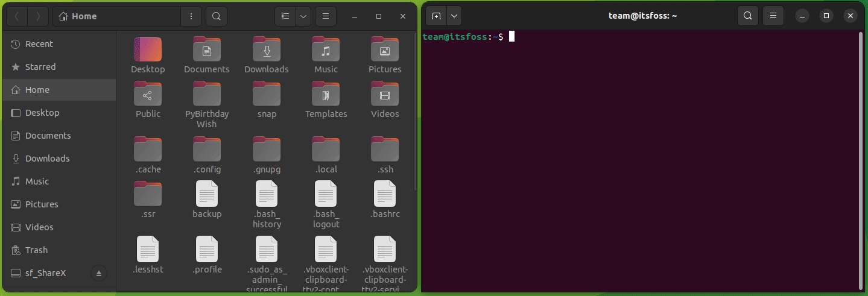This screenshot has height=296, width=868.
Task: Open the Terminal hamburger menu
Action: click(x=773, y=16)
